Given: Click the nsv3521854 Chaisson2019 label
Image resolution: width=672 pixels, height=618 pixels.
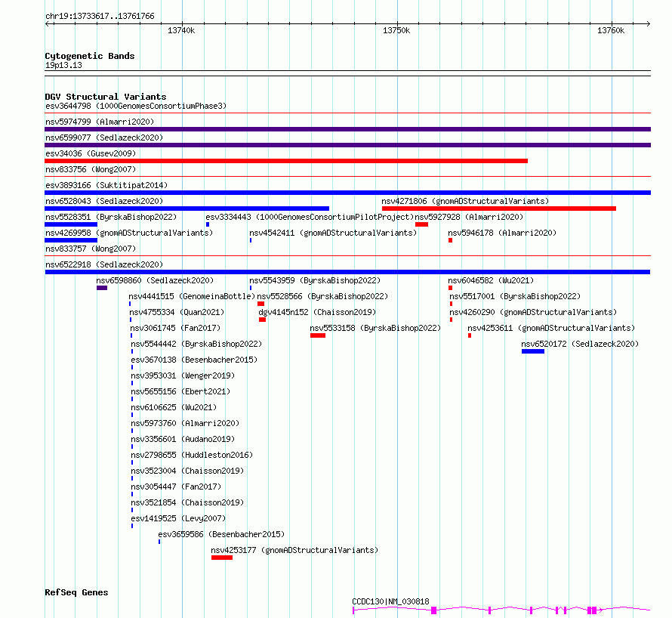Looking at the screenshot, I should [x=187, y=502].
